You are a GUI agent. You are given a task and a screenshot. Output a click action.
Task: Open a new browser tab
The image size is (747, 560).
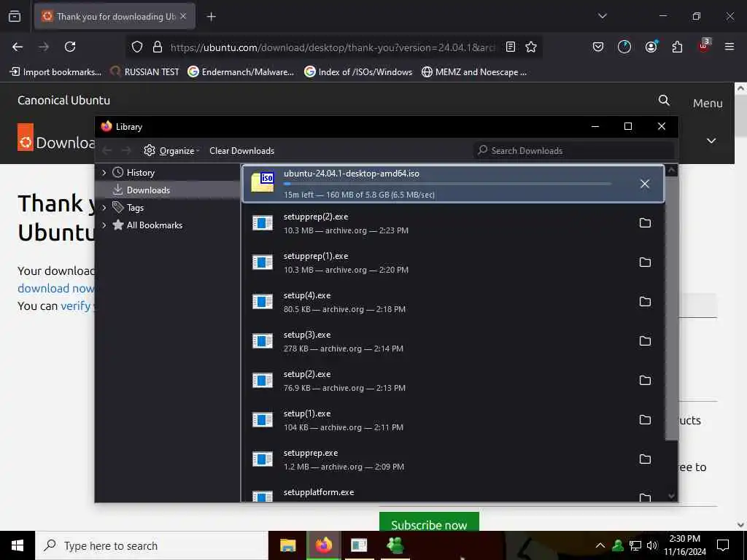[212, 17]
